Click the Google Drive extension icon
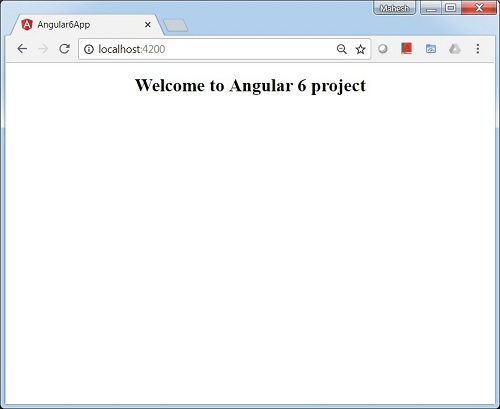This screenshot has width=500, height=409. 455,49
